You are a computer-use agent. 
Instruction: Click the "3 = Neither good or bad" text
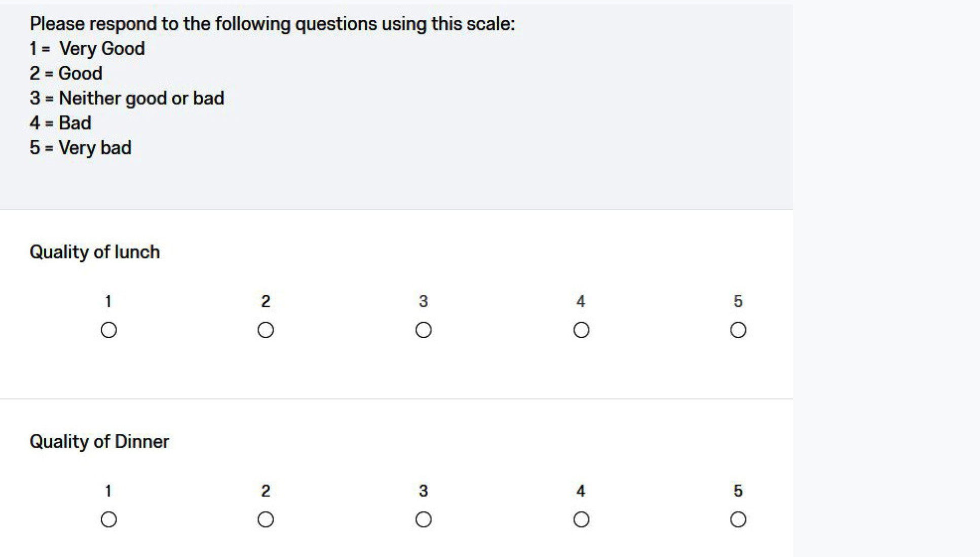tap(127, 98)
